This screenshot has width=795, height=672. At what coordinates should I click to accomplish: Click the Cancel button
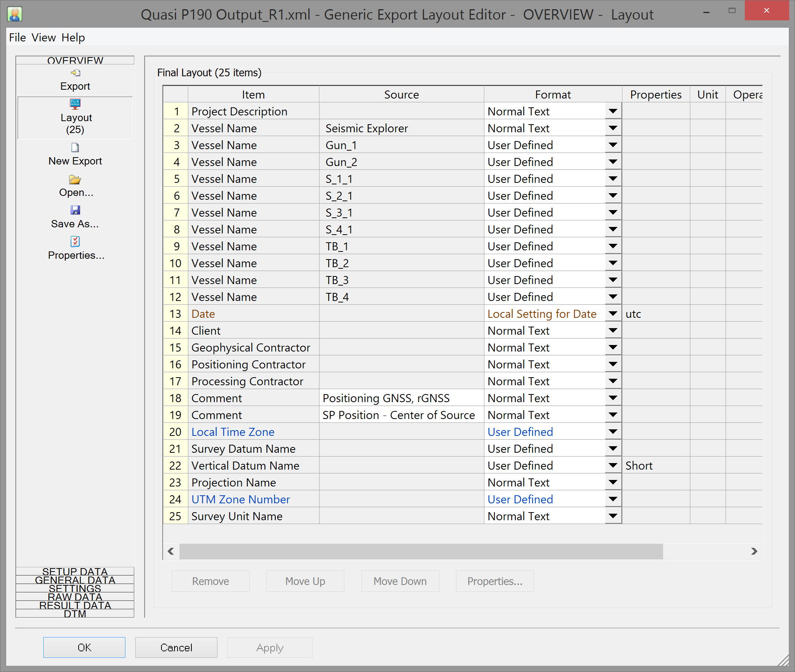tap(176, 647)
